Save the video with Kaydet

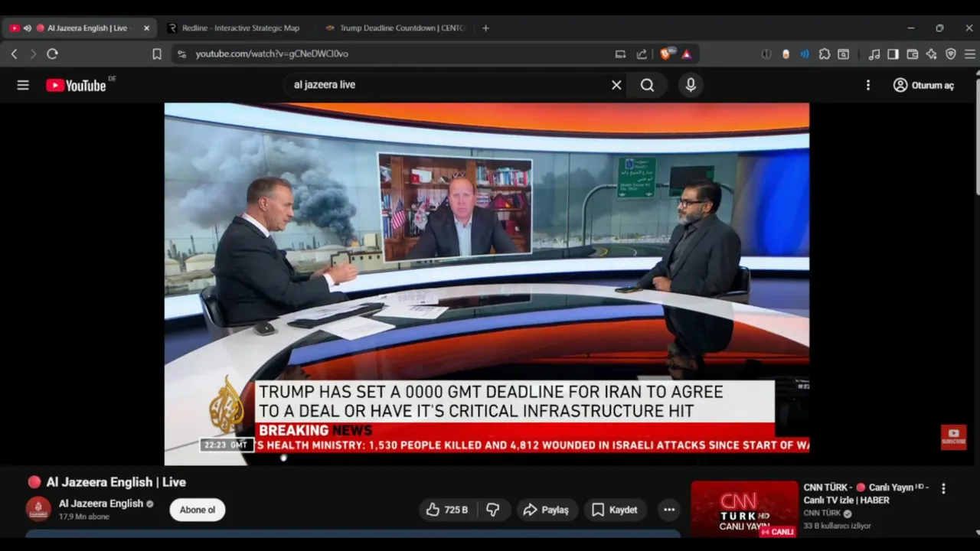click(x=614, y=510)
